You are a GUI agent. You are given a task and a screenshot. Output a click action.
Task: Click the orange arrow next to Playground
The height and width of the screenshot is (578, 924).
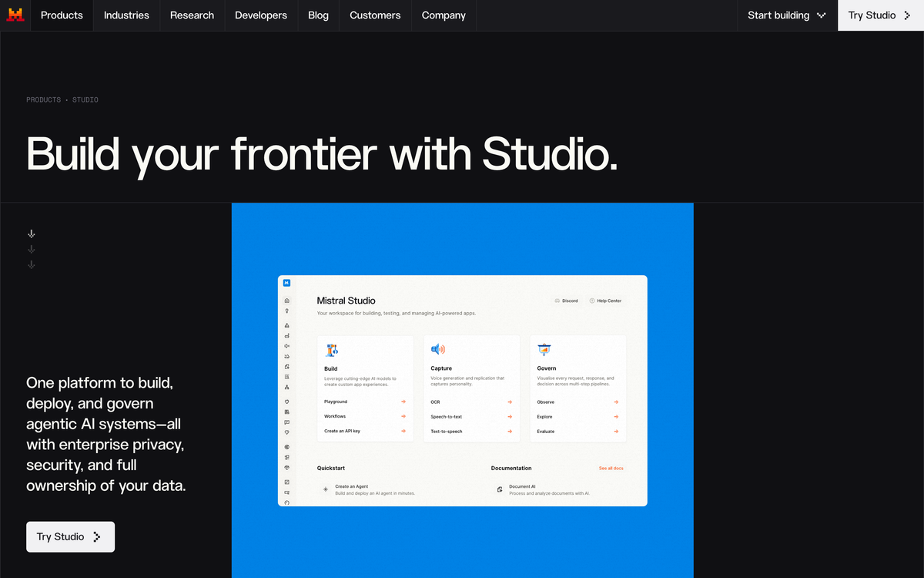coord(403,402)
